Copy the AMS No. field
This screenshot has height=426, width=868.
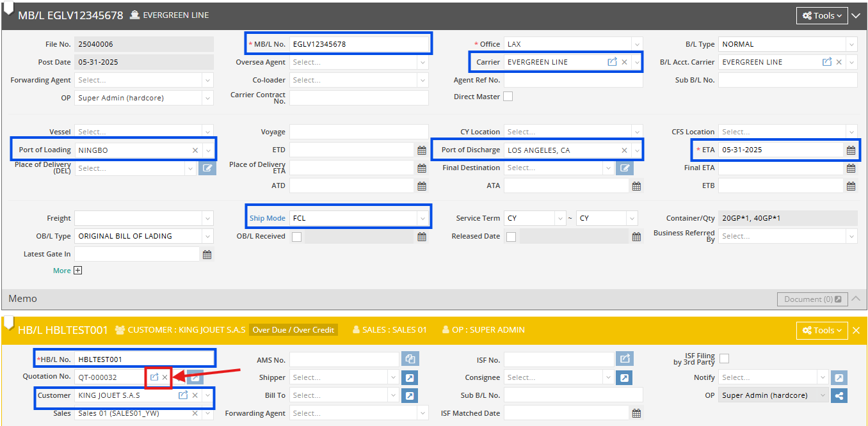(410, 359)
